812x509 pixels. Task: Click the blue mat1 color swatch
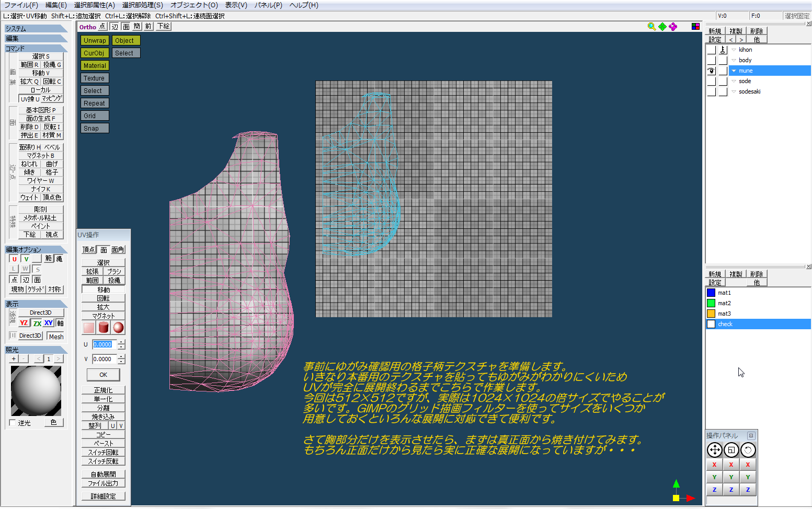(711, 293)
